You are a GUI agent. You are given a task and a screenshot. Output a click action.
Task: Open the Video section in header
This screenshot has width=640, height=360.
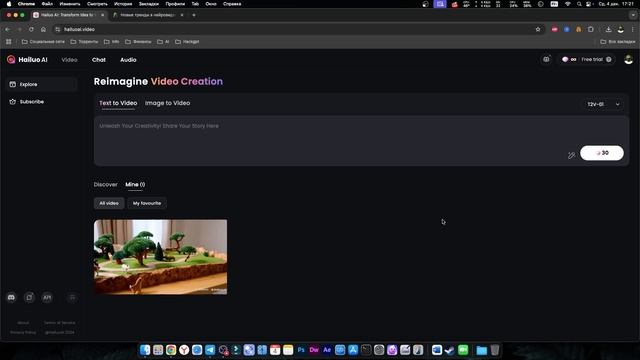click(x=69, y=60)
